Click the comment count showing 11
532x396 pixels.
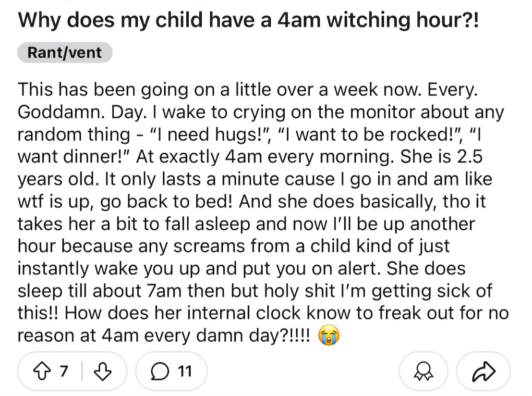pyautogui.click(x=184, y=371)
